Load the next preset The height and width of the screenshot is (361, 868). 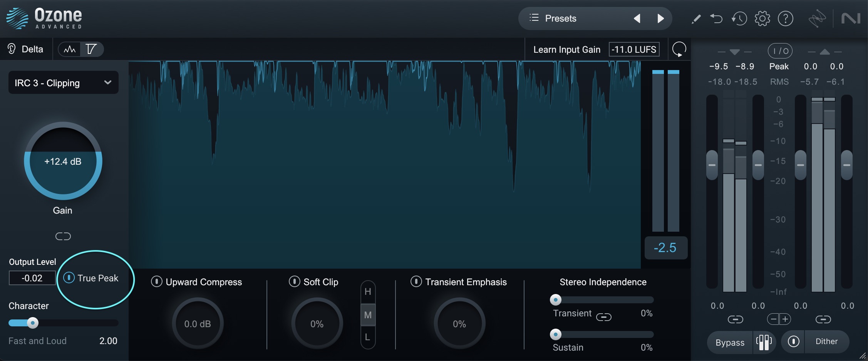click(x=660, y=18)
